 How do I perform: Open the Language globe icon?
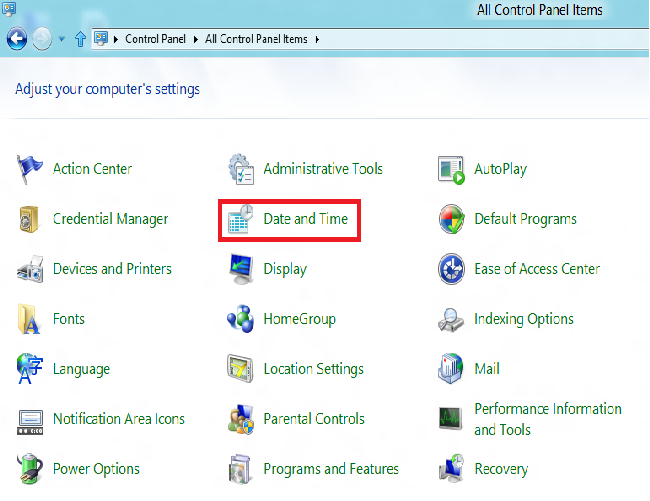(x=29, y=368)
